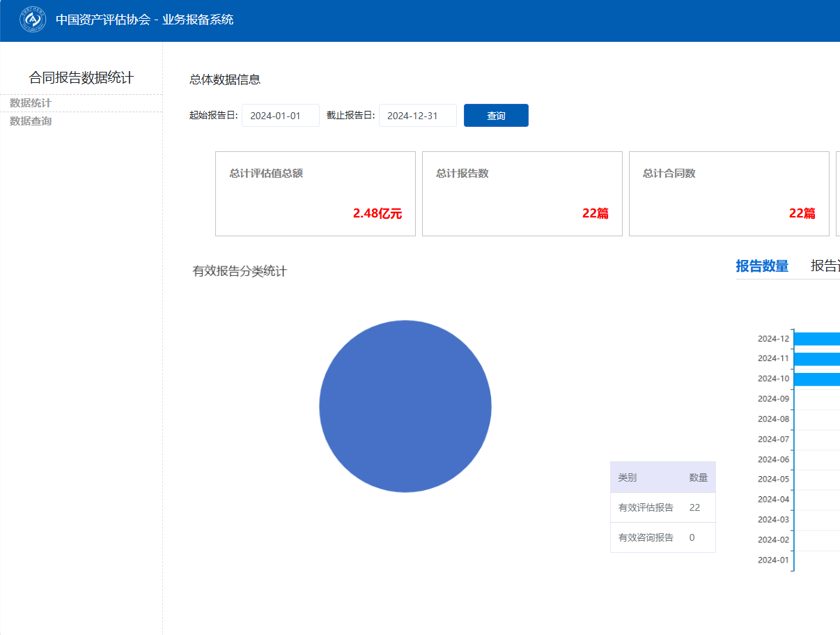Click the blue pie chart segment
The image size is (840, 635).
pyautogui.click(x=405, y=406)
